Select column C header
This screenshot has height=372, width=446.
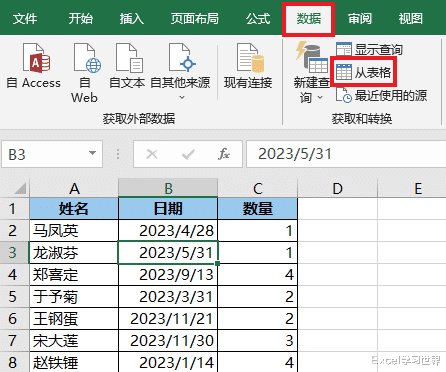(257, 188)
